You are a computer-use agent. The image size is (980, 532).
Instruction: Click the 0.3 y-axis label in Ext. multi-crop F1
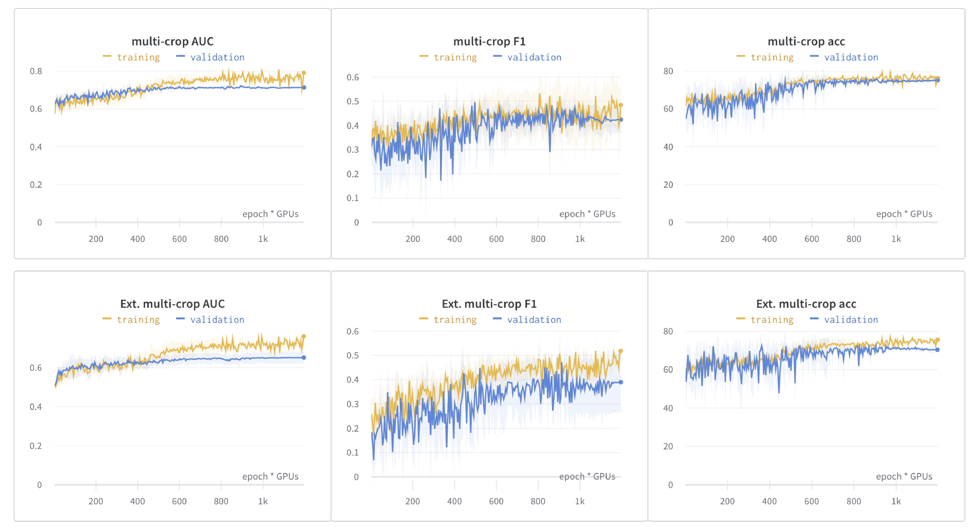[353, 404]
